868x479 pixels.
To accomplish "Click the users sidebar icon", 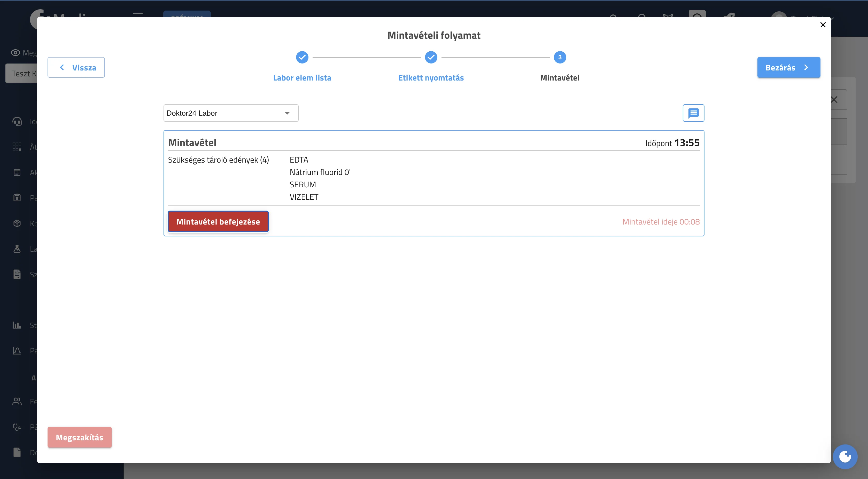I will coord(17,401).
